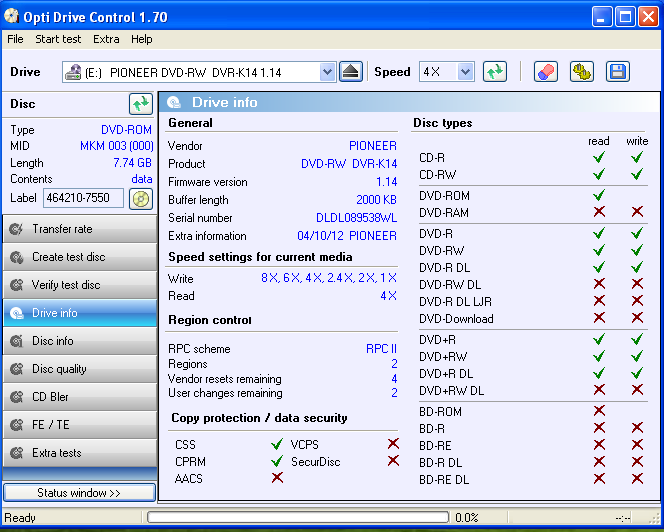
Task: Eject the disc with the eject button
Action: click(351, 72)
